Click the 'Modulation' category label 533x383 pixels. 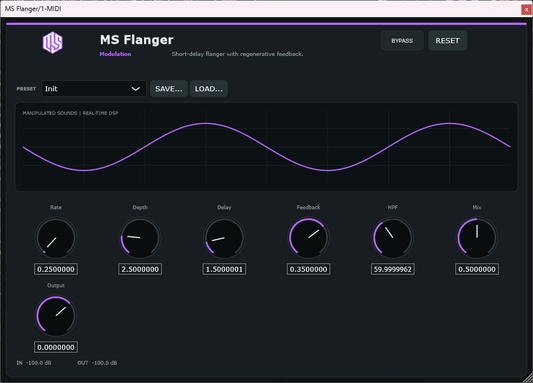point(115,54)
